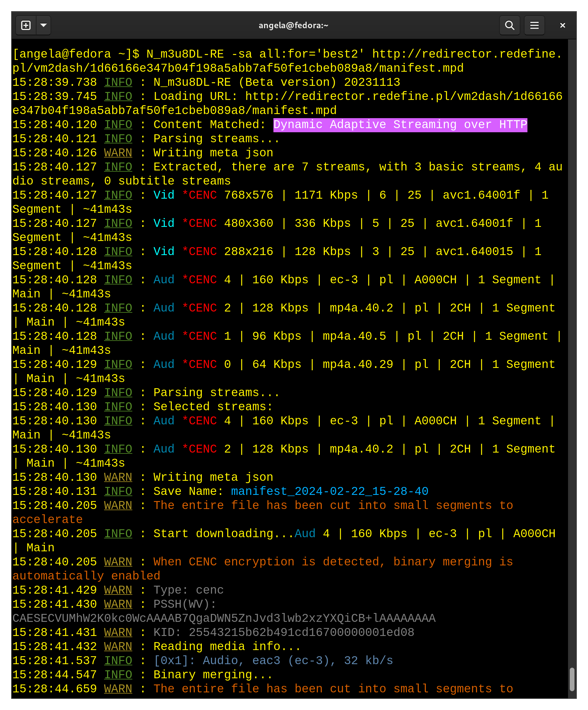Click the shell prompt [angela@fedora ~]$
Image resolution: width=588 pixels, height=710 pixels.
(x=76, y=54)
